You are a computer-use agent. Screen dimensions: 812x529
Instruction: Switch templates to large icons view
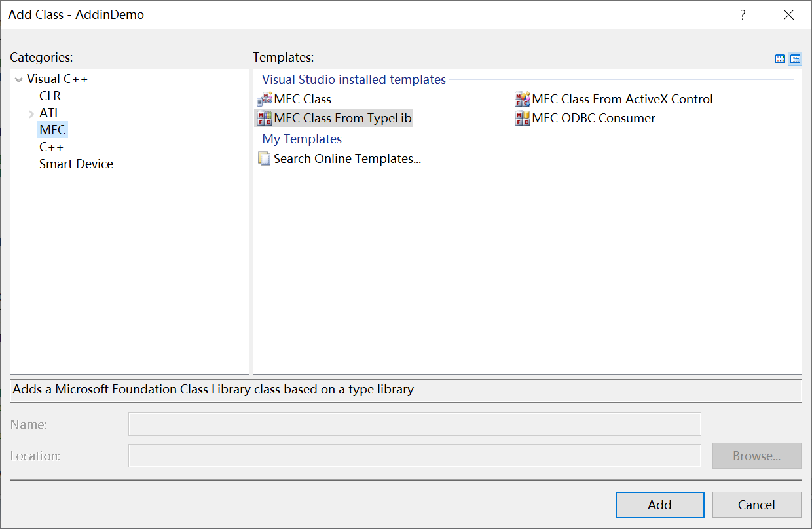click(780, 59)
